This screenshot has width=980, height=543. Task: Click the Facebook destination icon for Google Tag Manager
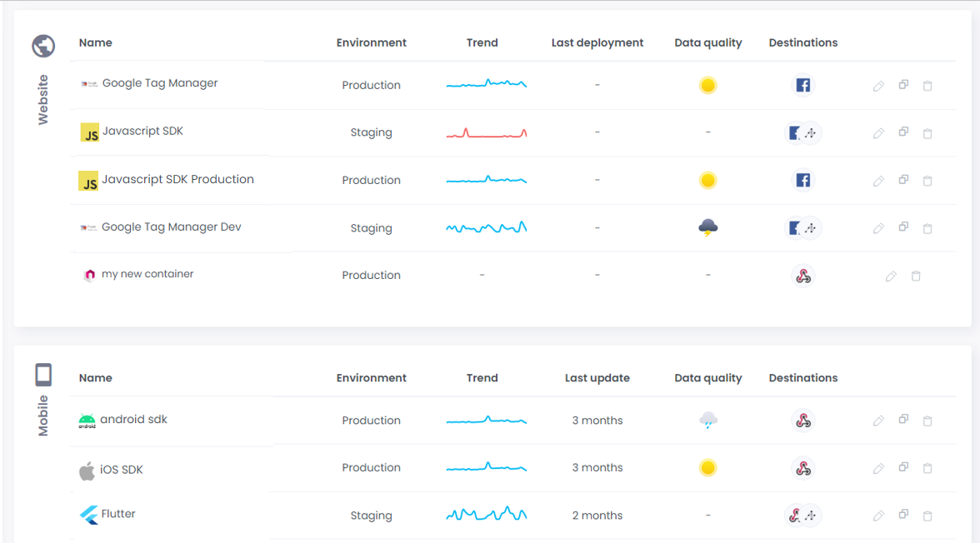pyautogui.click(x=802, y=85)
